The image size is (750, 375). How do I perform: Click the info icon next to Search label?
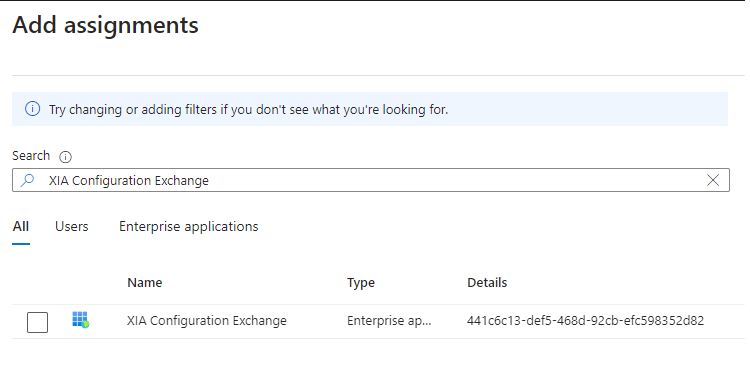click(x=65, y=157)
